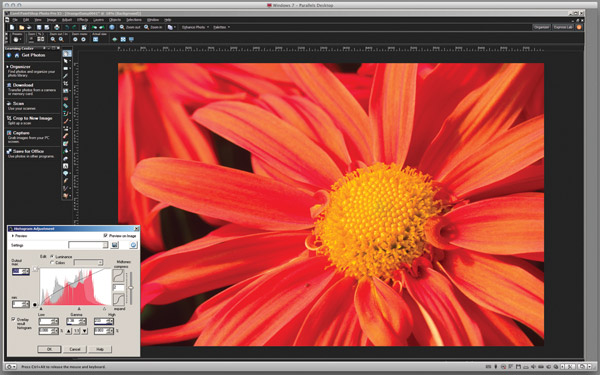Open the Effects menu
The image size is (600, 375).
click(x=83, y=20)
